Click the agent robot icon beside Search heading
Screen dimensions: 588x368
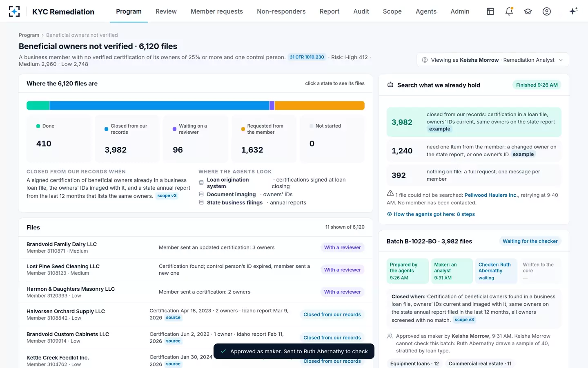(x=390, y=85)
